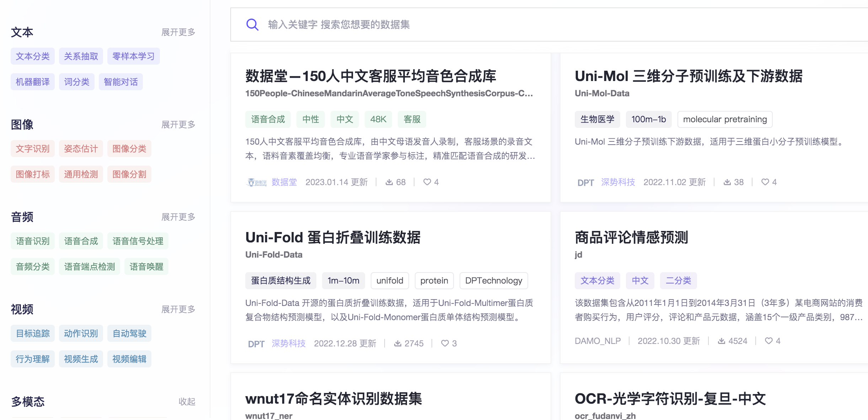The width and height of the screenshot is (868, 420).
Task: Filter by 文本分类 tag in sidebar
Action: pyautogui.click(x=33, y=56)
